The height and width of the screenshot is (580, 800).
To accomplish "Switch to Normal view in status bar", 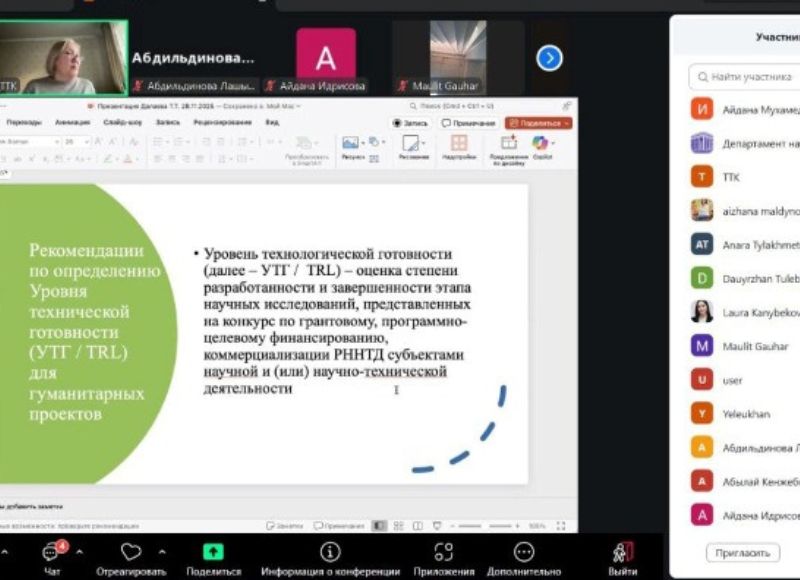I will (379, 525).
